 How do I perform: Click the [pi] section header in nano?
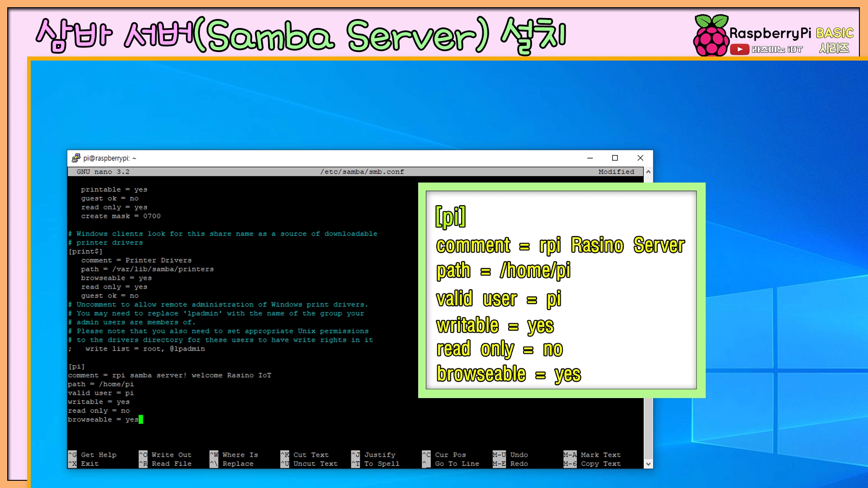click(76, 366)
